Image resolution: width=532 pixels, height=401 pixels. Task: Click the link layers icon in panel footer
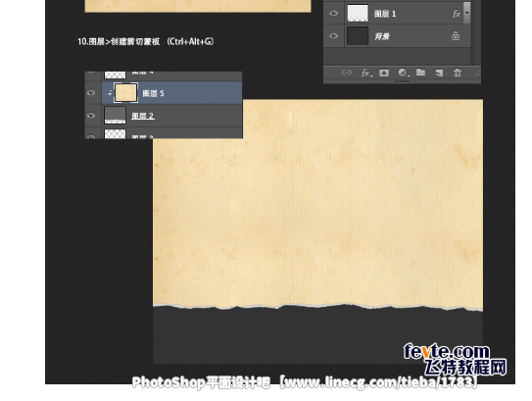(x=346, y=72)
